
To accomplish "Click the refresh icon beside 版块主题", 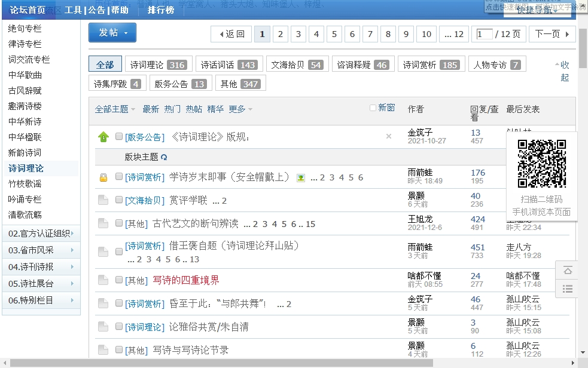I will [164, 157].
